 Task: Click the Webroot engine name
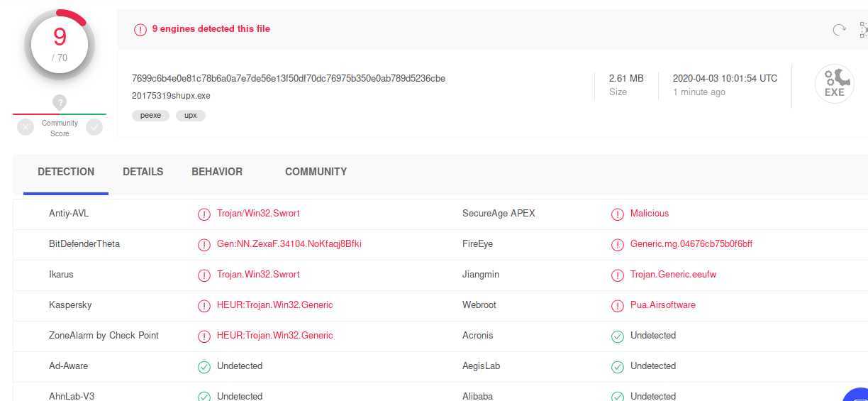click(x=479, y=304)
